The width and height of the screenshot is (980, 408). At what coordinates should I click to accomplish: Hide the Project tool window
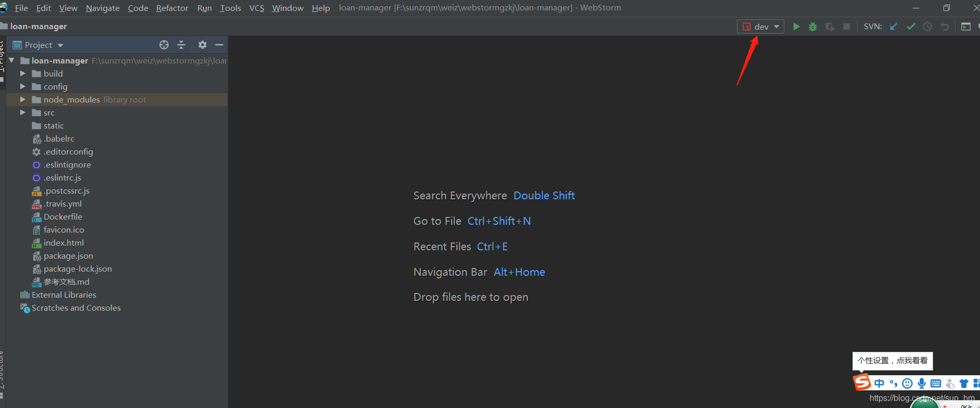pos(219,45)
